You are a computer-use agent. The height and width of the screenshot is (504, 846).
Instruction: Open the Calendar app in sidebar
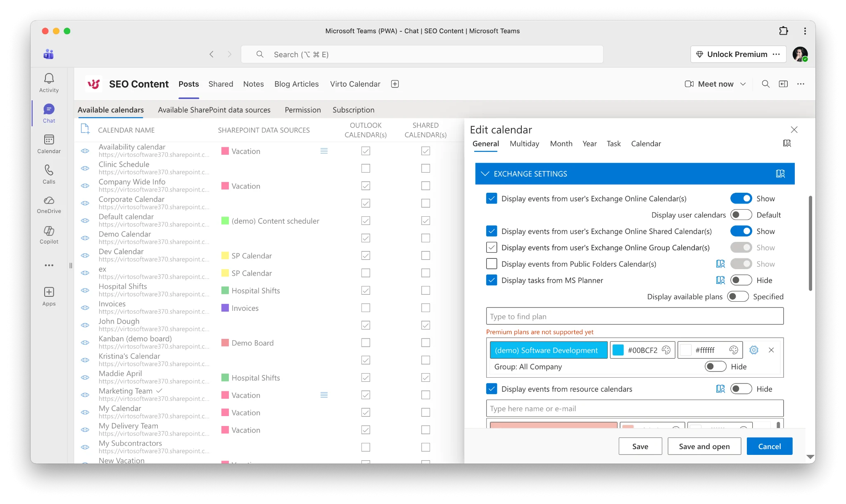(x=49, y=144)
